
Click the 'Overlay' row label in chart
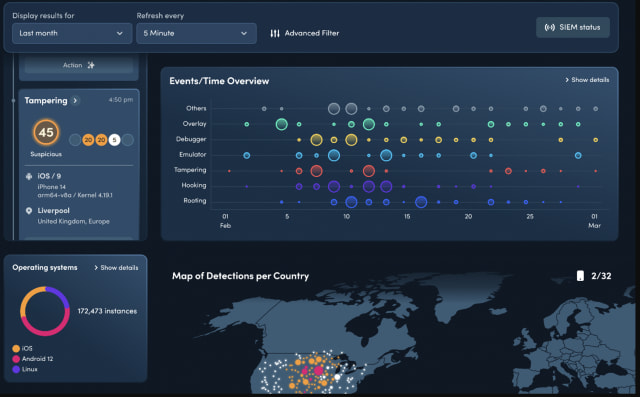(x=194, y=124)
